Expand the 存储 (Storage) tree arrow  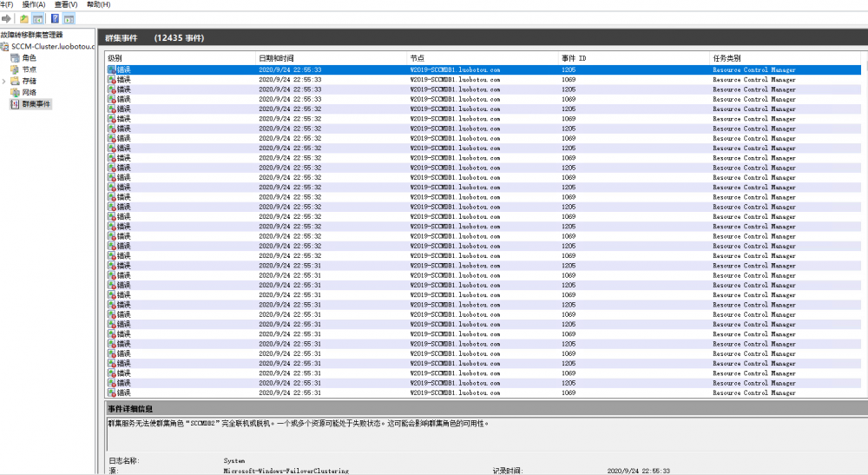[x=4, y=81]
